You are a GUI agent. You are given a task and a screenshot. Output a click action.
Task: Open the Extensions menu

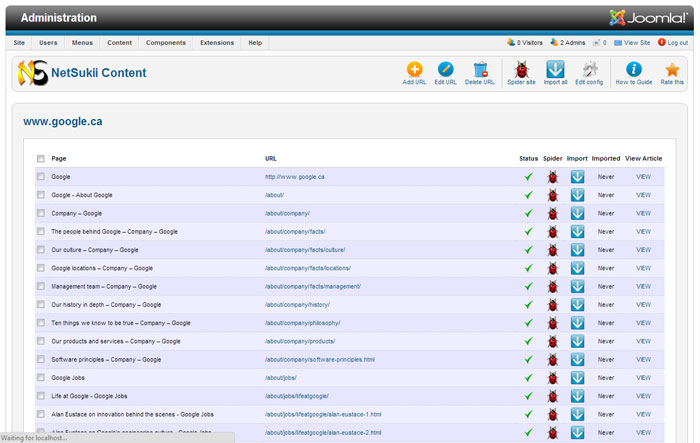click(x=217, y=43)
